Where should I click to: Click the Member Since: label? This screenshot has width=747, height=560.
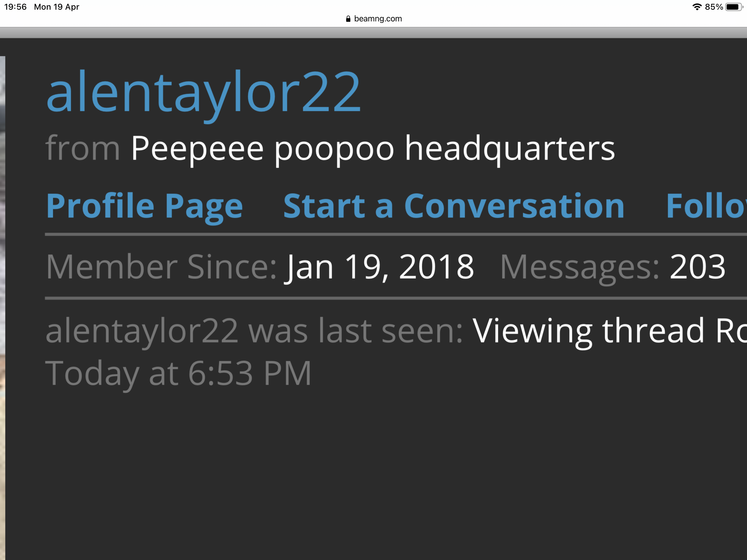[162, 267]
